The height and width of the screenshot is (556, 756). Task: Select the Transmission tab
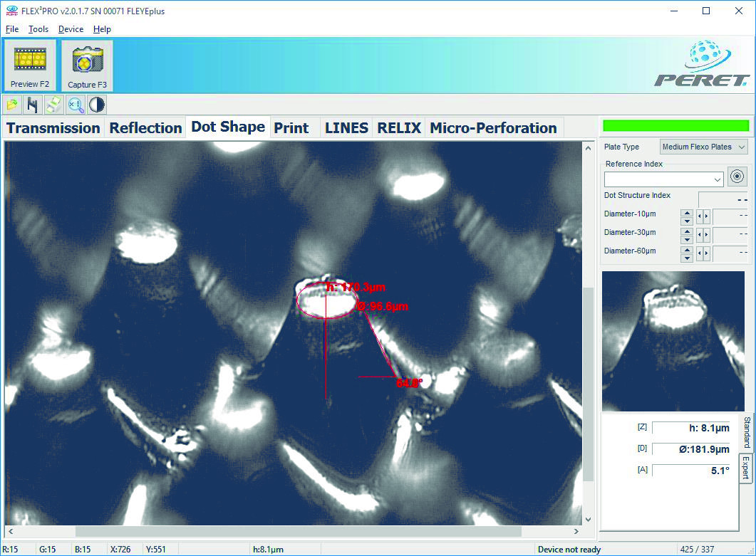point(53,128)
